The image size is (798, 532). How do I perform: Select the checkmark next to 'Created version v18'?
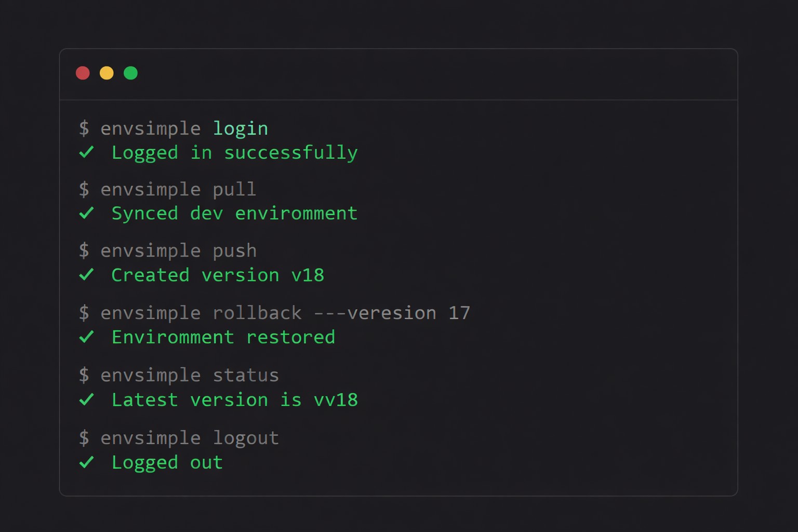pos(87,275)
